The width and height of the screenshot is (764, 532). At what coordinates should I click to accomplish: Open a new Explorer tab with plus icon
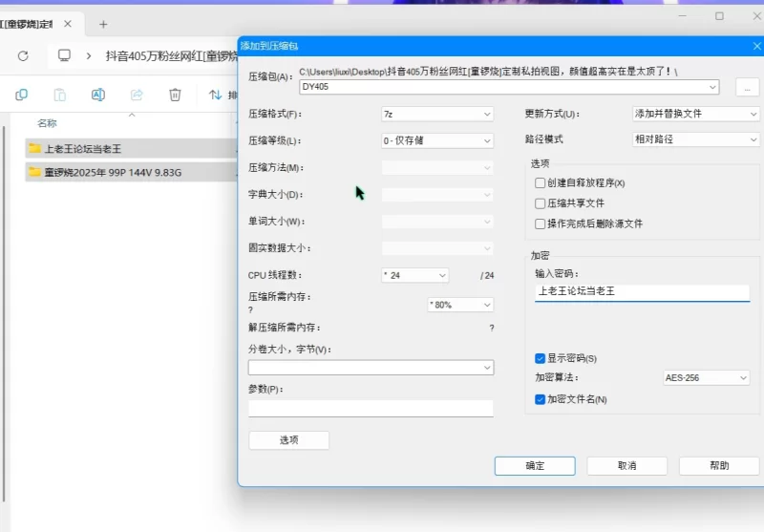[x=103, y=25]
